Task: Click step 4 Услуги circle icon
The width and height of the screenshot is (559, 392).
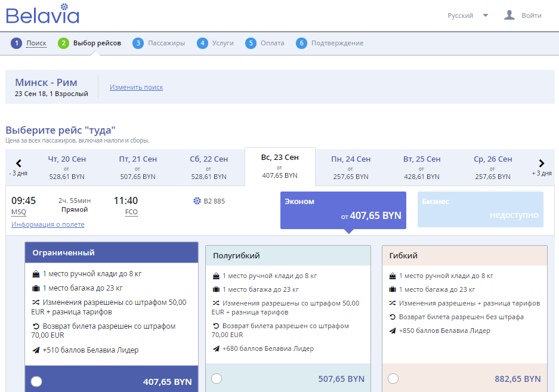Action: coord(203,43)
